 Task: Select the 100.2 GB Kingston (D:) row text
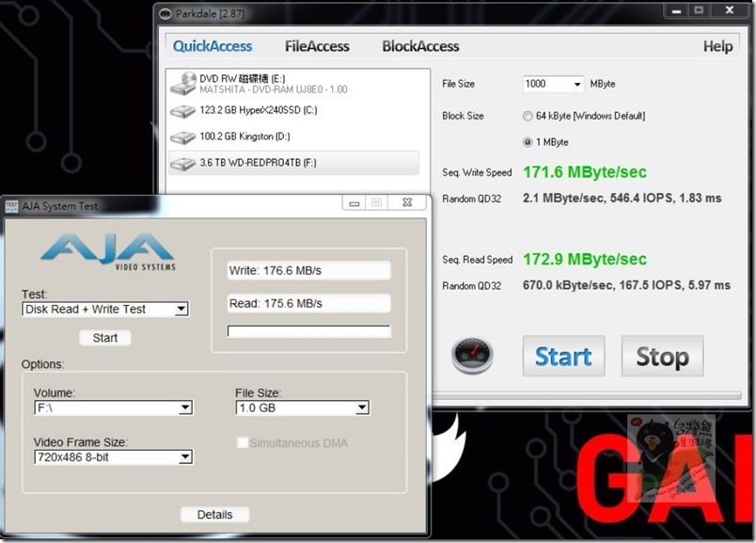point(244,136)
